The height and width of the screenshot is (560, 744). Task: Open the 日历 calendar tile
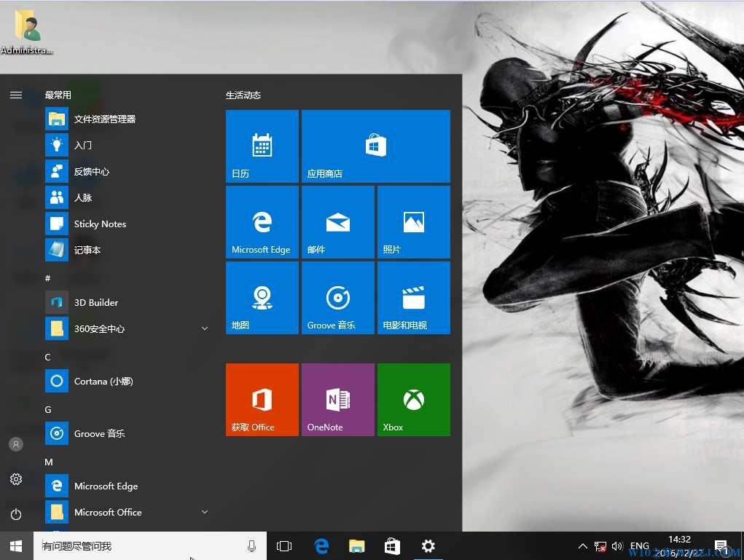[x=262, y=146]
